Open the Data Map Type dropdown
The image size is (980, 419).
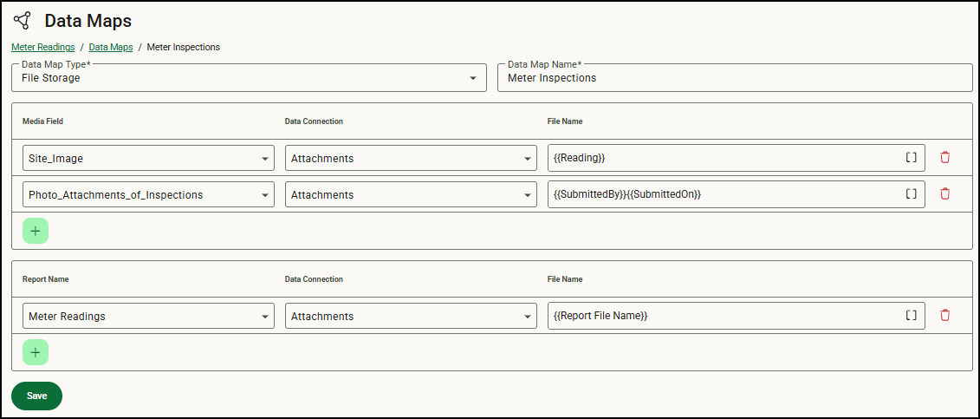point(249,77)
